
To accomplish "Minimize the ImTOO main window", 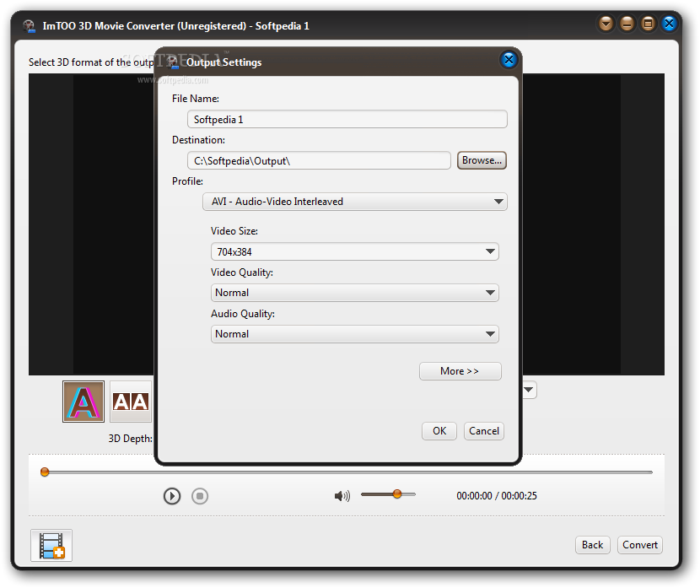I will (627, 24).
